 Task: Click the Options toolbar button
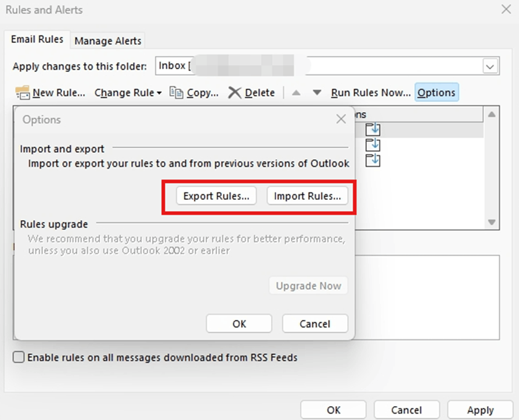pos(436,92)
